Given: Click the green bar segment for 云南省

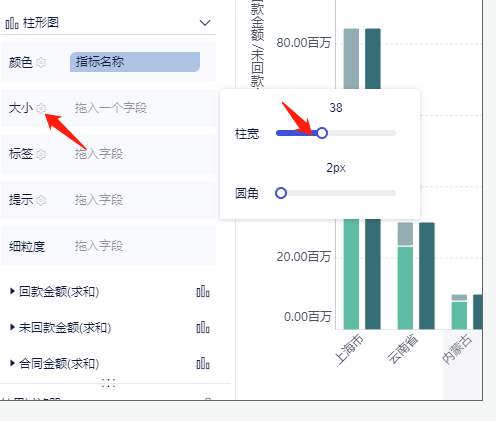Looking at the screenshot, I should click(405, 288).
